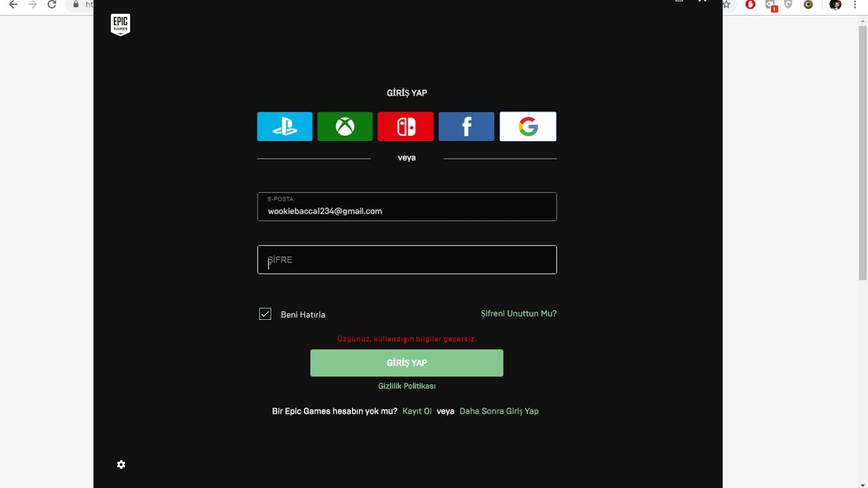Click the red invalid credentials error text
868x488 pixels.
tap(407, 339)
